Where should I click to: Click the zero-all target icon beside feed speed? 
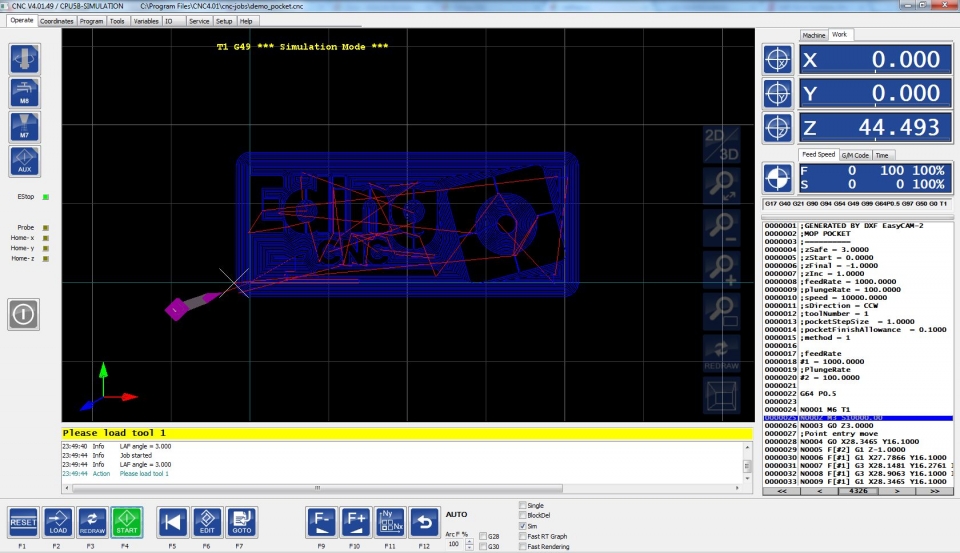click(778, 178)
